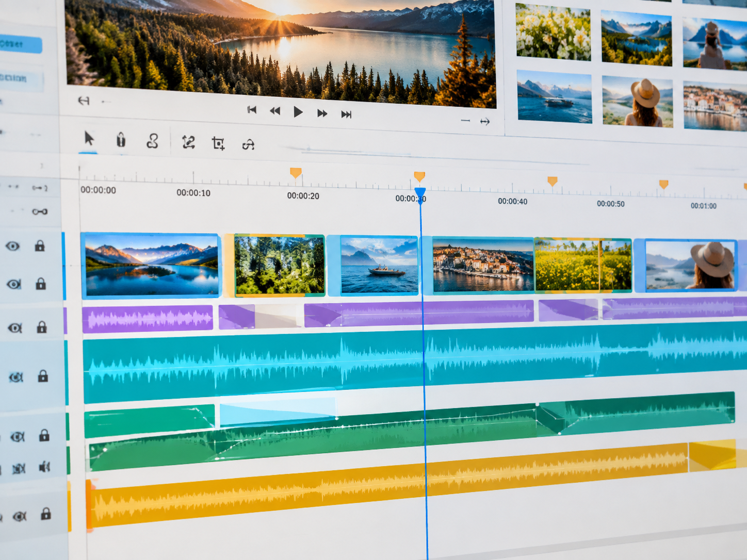The image size is (747, 560).
Task: Click the orange marker past 00:00:40
Action: [x=553, y=181]
